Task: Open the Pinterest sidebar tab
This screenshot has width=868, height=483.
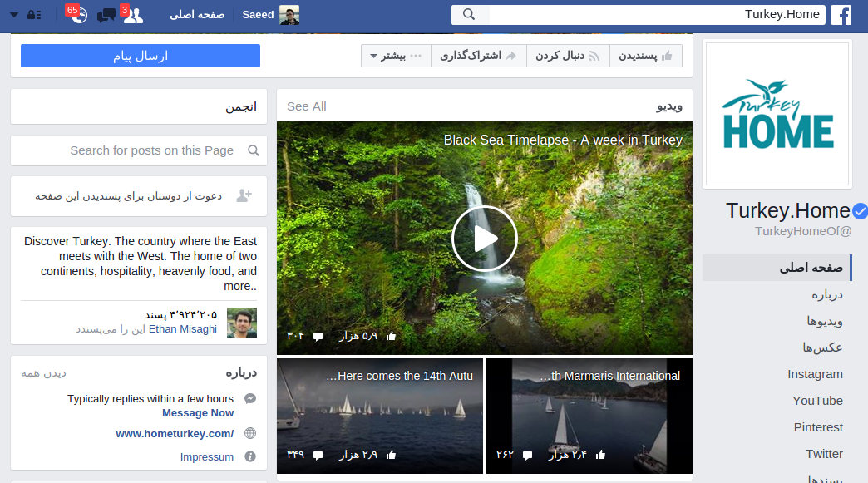Action: click(x=818, y=427)
